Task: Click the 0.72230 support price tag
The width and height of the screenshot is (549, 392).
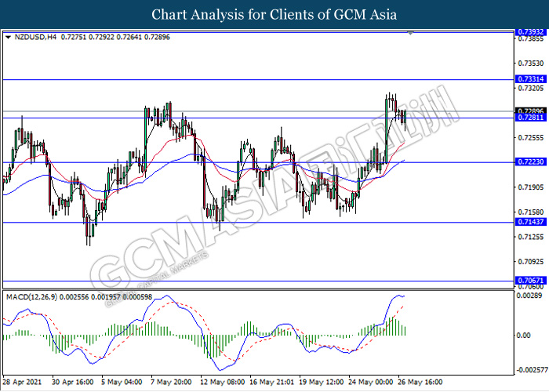Action: (531, 162)
